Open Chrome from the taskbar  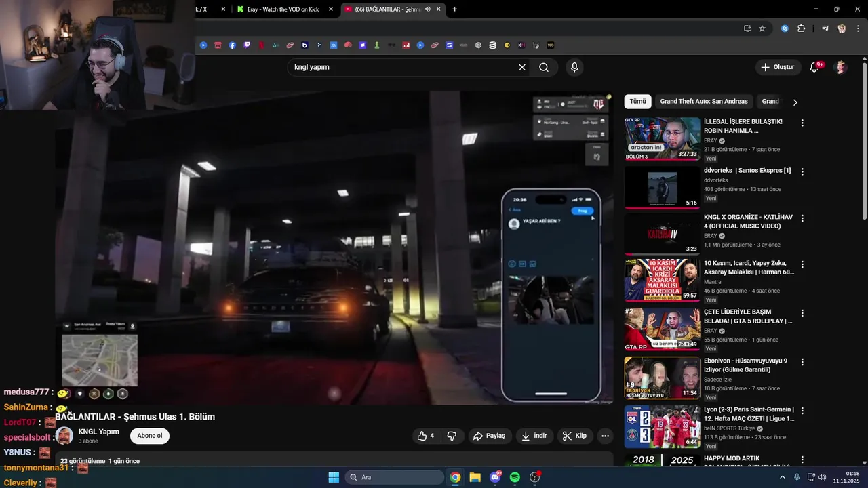coord(455,477)
